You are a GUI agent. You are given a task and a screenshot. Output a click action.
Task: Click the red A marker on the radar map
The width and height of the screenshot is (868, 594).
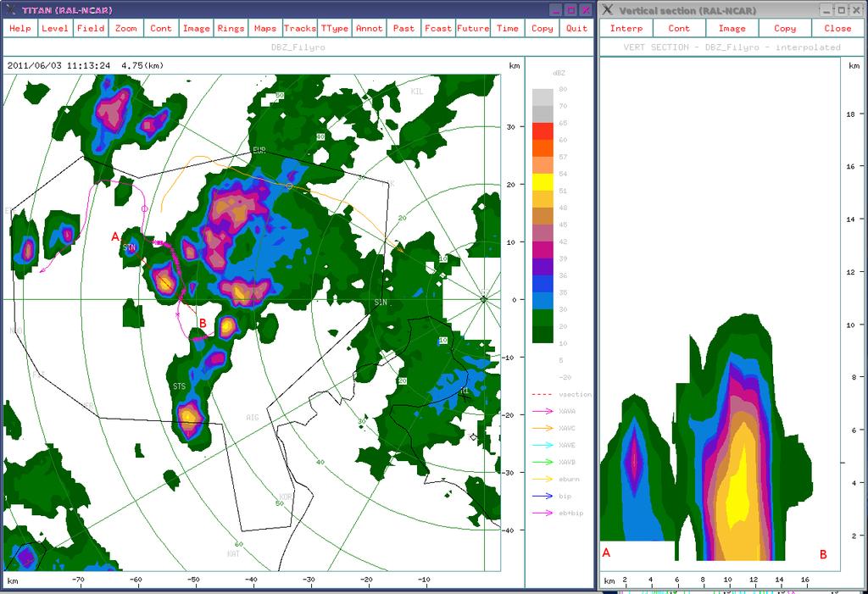click(x=115, y=237)
